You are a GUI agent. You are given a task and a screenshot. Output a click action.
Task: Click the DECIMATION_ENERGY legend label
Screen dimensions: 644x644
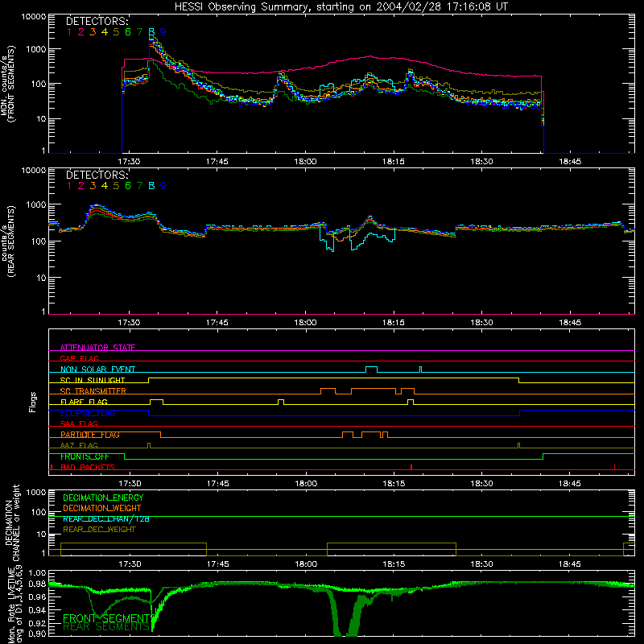[x=103, y=497]
